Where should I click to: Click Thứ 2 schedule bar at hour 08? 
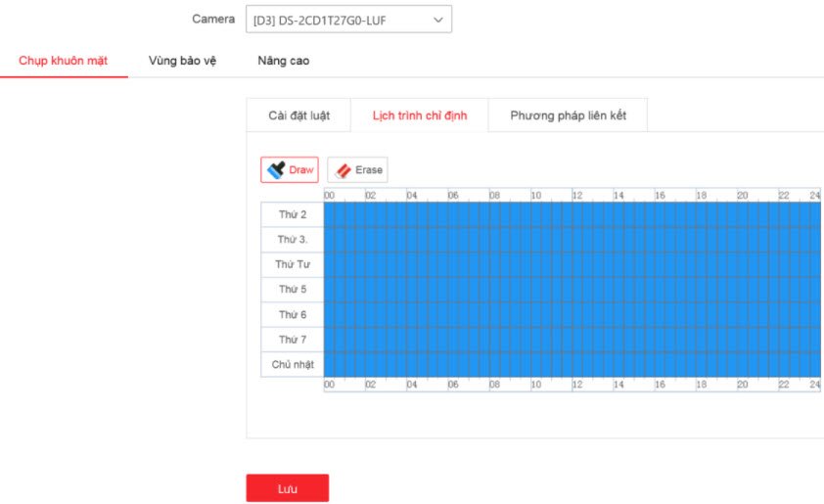pyautogui.click(x=495, y=214)
